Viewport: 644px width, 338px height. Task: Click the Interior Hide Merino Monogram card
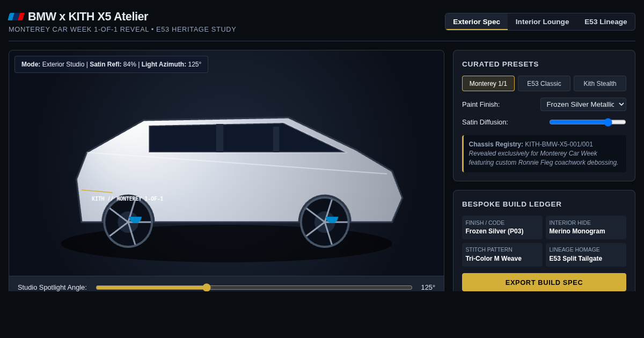(586, 227)
